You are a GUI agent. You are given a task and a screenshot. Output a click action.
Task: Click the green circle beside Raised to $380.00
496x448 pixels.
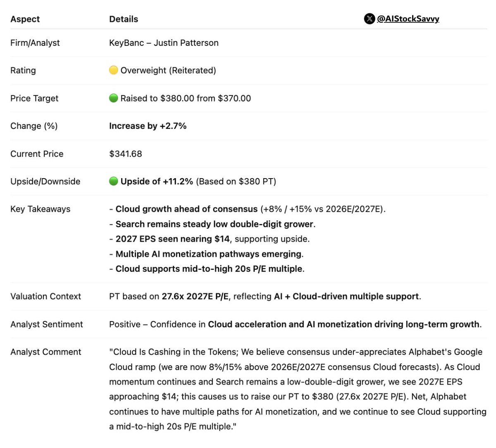point(114,98)
